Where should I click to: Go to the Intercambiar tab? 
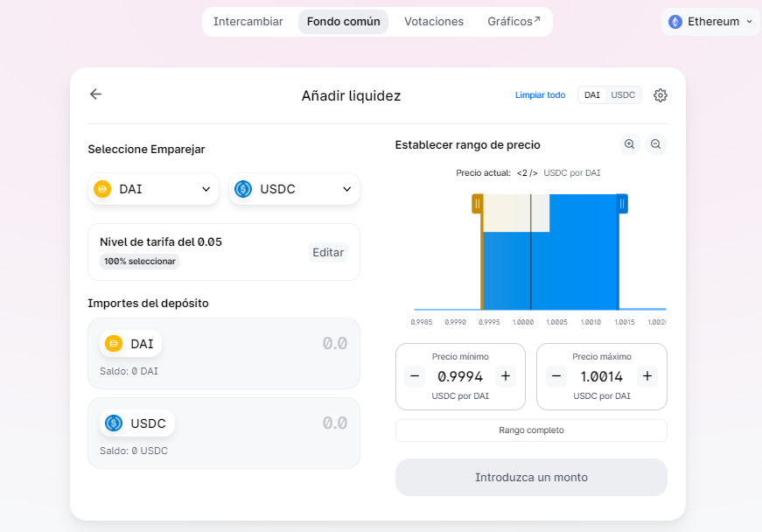pyautogui.click(x=248, y=22)
